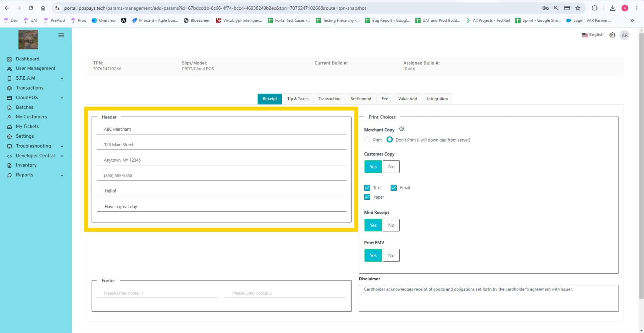Show Merchant Copy help tooltip icon

(402, 129)
